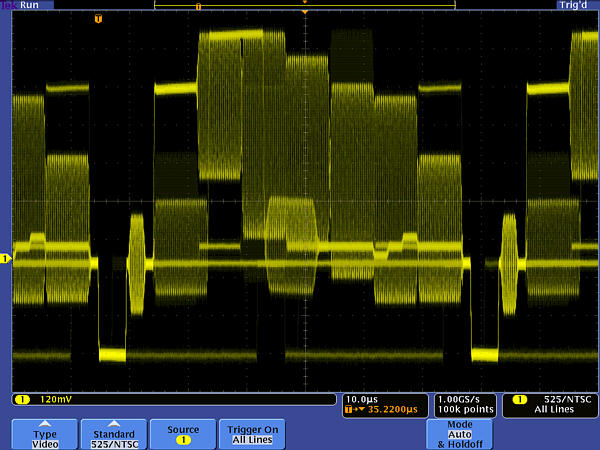Click the channel 1 ground marker at left edge

click(x=5, y=259)
